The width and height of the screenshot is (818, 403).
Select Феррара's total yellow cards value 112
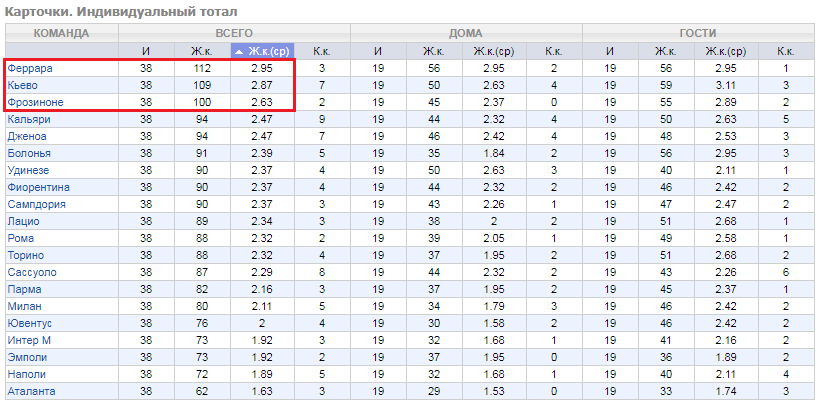201,68
